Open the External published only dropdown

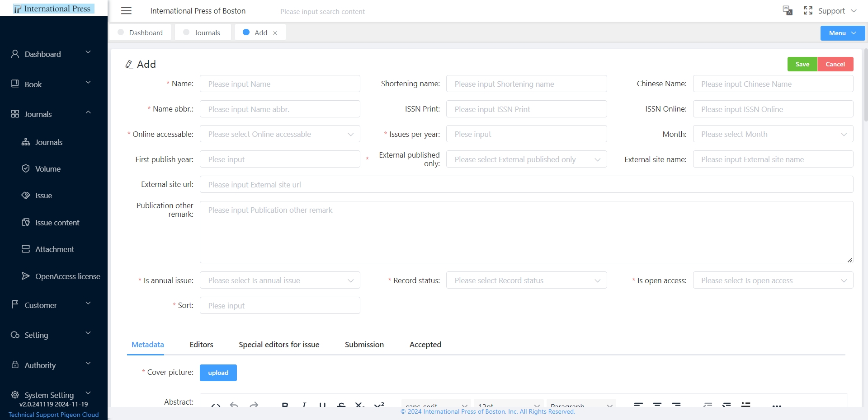[x=526, y=159]
